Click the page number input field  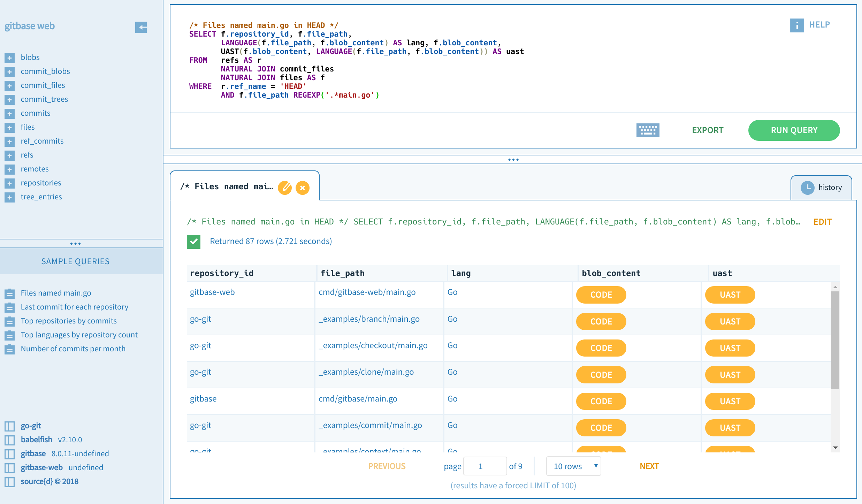click(485, 466)
